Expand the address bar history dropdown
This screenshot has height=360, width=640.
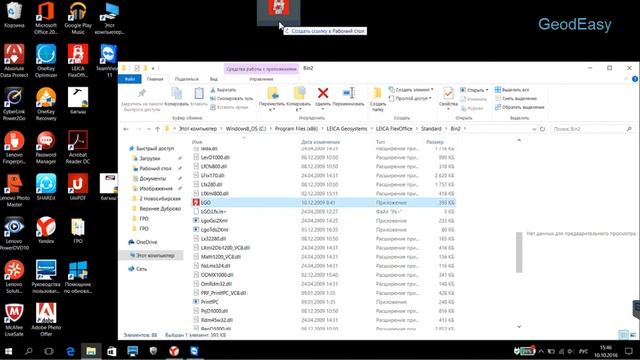pyautogui.click(x=534, y=129)
